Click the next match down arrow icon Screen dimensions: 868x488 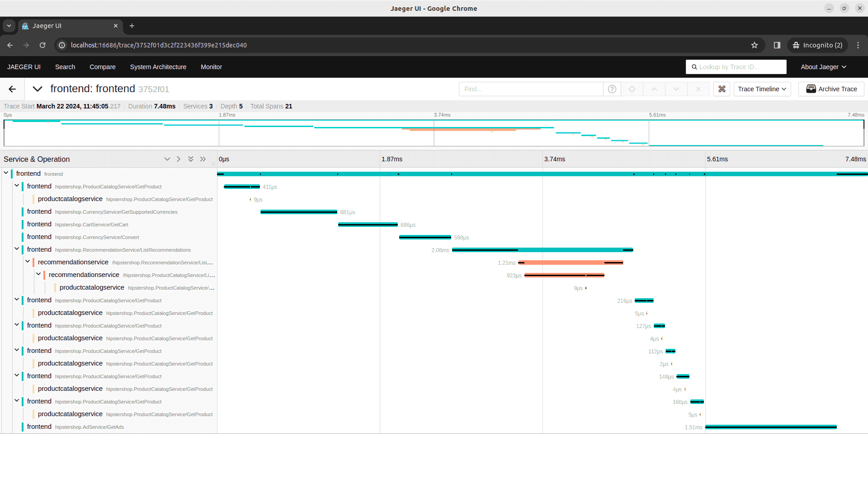pos(676,89)
